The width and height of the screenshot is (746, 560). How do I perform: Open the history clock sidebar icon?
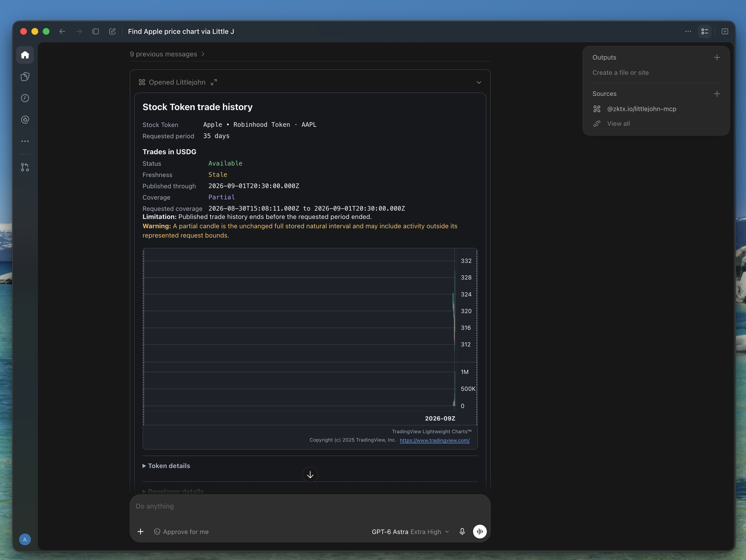25,98
